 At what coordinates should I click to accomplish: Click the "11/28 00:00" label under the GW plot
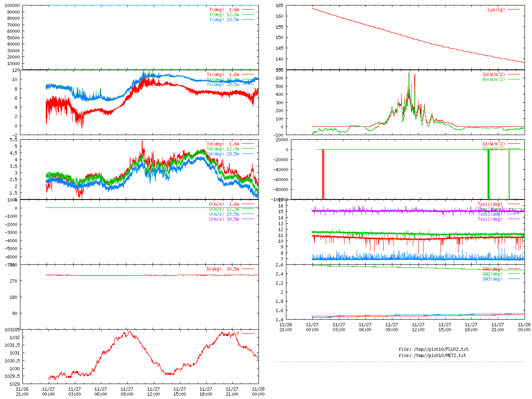coord(524,327)
